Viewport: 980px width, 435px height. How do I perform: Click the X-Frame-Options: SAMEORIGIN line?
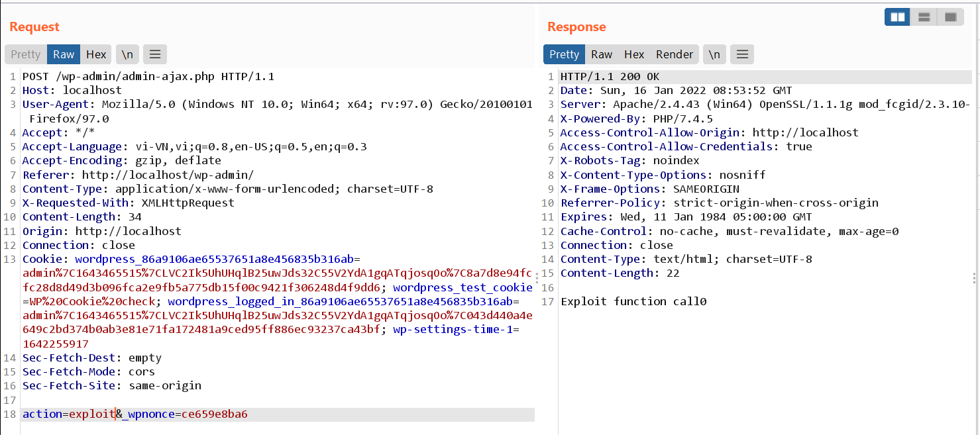point(650,189)
